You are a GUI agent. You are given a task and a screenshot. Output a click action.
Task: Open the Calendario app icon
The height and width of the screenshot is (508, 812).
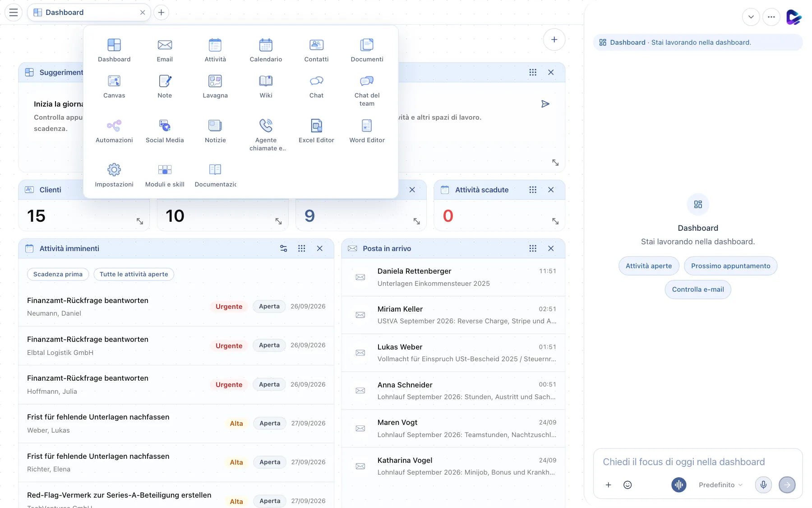click(266, 50)
